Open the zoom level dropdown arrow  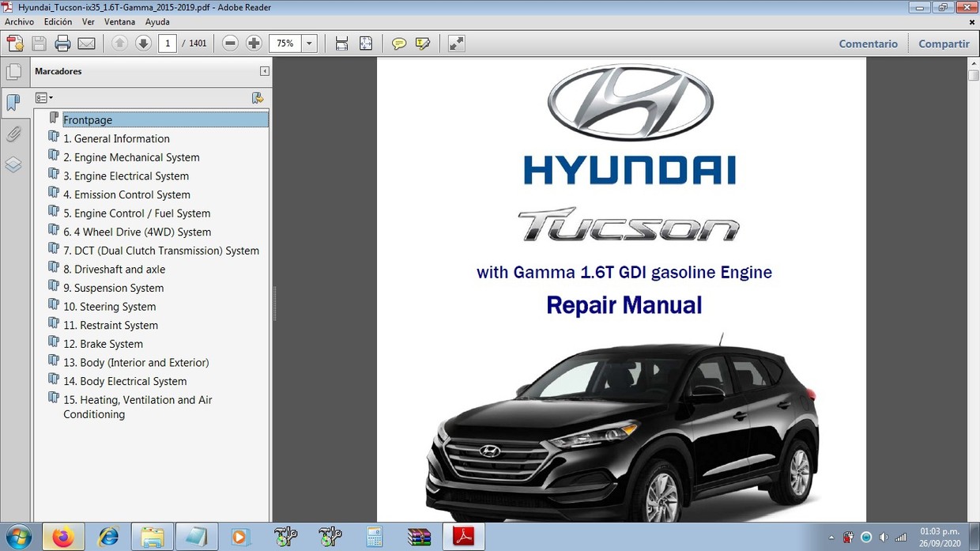310,43
